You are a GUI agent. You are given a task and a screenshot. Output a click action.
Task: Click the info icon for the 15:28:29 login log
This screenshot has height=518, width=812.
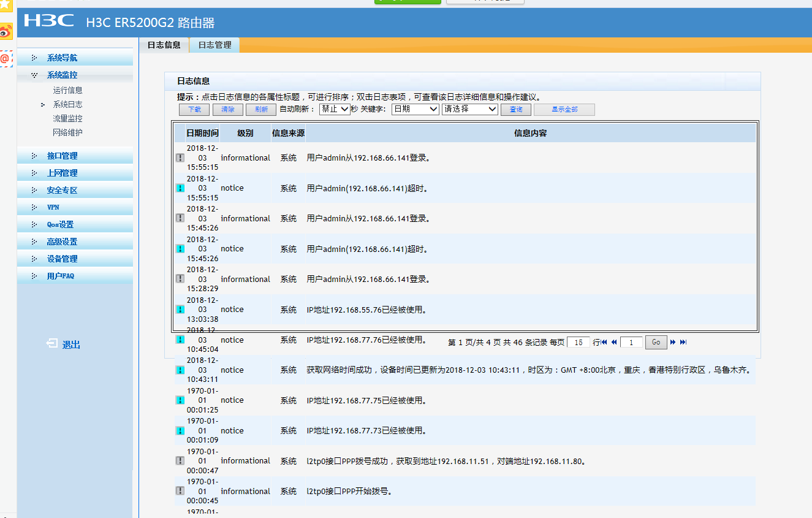[x=180, y=279]
